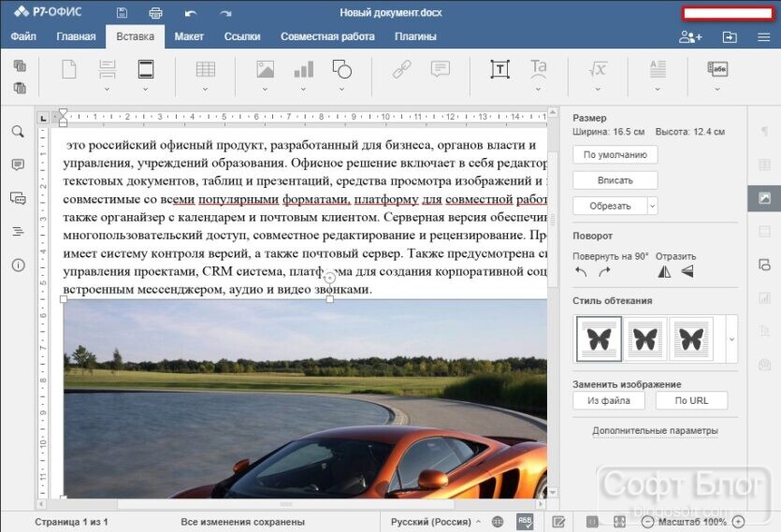Insert a text box
The height and width of the screenshot is (532, 781).
click(x=499, y=69)
